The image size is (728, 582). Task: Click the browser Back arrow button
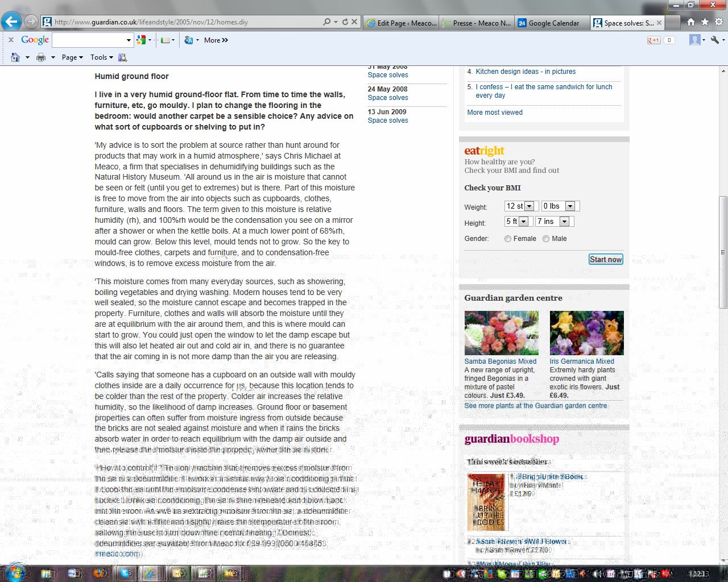coord(11,22)
